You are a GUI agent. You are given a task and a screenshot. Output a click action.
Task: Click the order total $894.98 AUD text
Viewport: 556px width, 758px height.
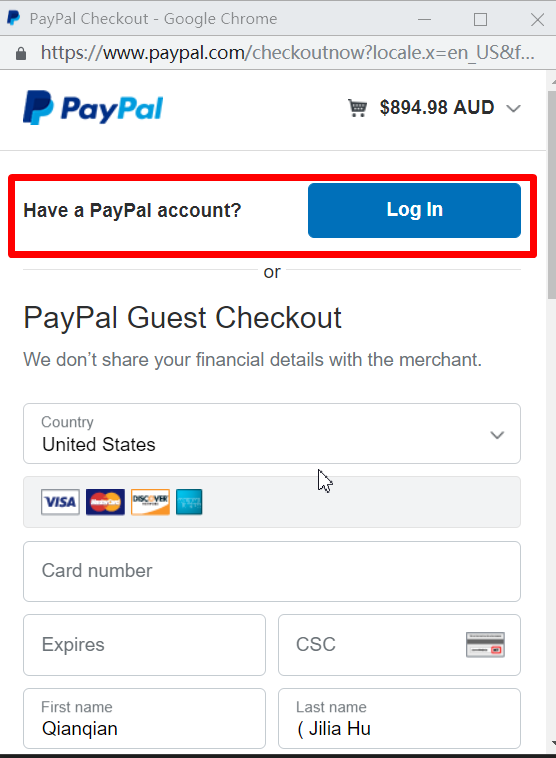coord(437,107)
